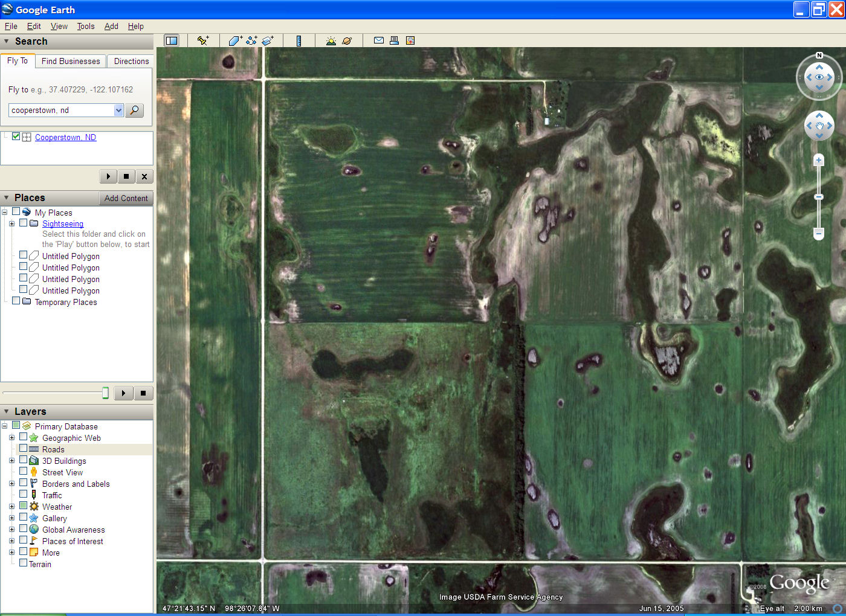Click the Fly To search input field
846x616 pixels.
pos(61,110)
